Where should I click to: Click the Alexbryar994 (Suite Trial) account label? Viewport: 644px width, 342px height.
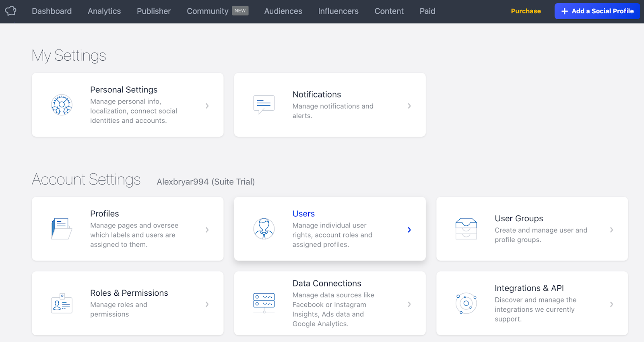click(x=206, y=182)
